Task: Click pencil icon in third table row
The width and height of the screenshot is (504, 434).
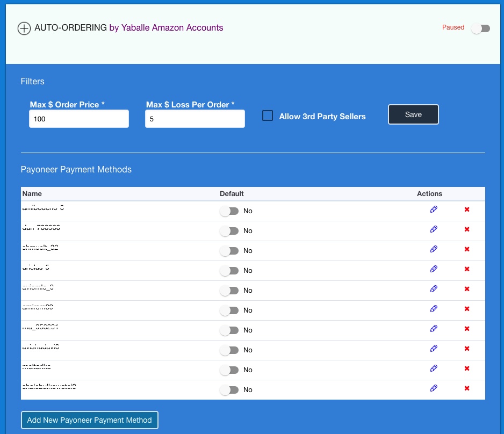Action: 434,249
